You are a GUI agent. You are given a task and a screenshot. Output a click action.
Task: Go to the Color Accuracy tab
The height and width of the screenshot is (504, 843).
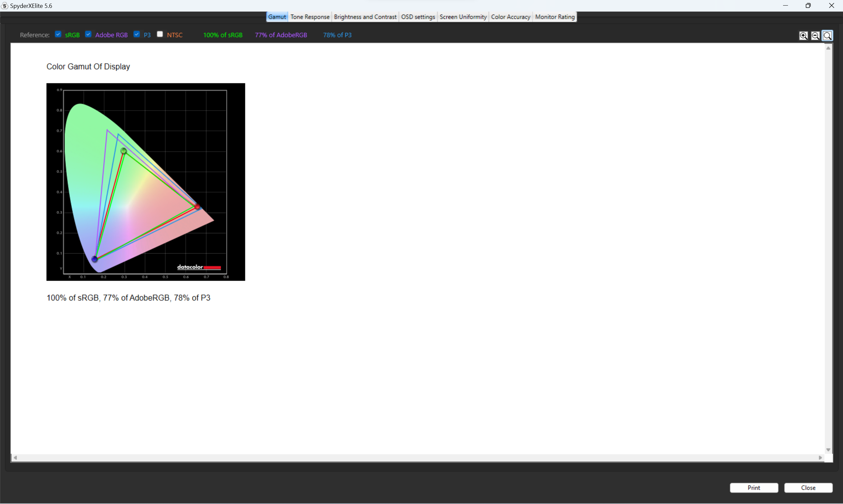(x=511, y=17)
